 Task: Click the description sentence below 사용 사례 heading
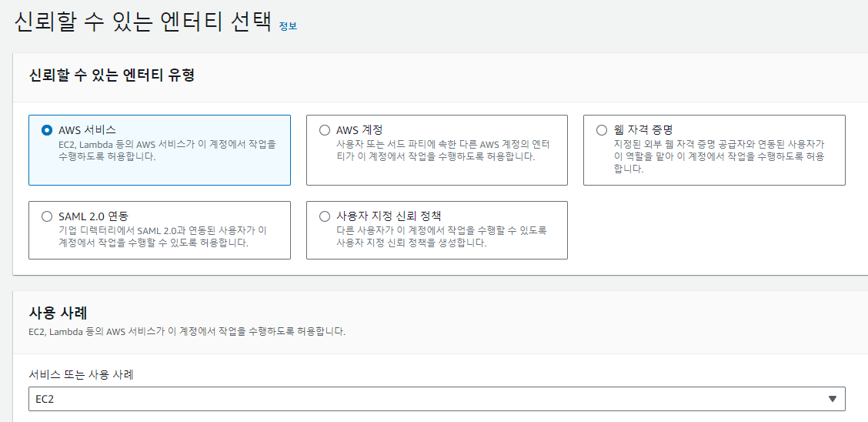click(186, 332)
